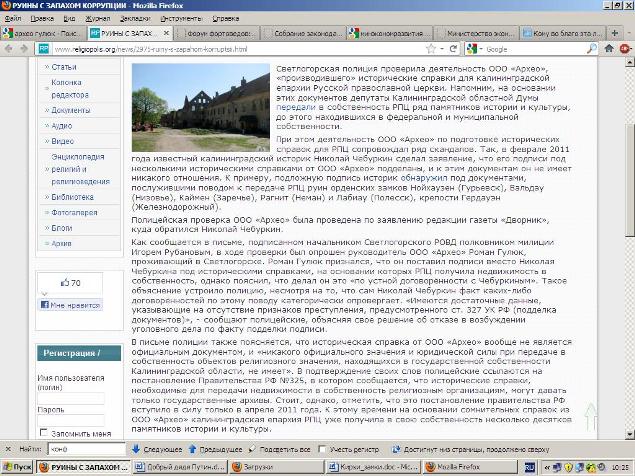Open Загрузки taskbar window
Screen dimensions: 635x476
pyautogui.click(x=277, y=467)
